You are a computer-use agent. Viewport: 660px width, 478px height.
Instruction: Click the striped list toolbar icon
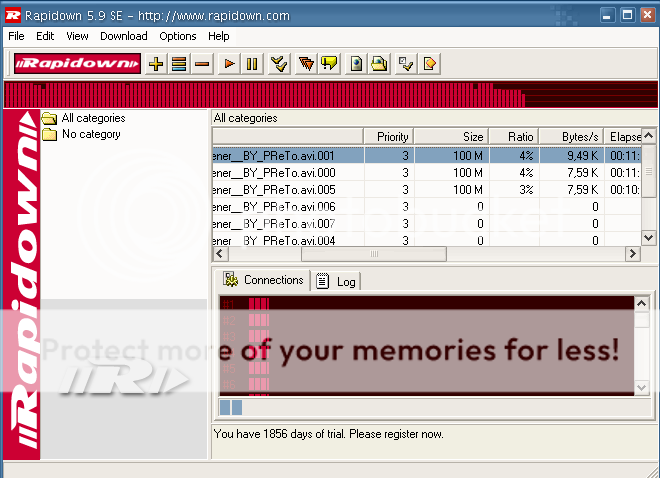pos(179,64)
